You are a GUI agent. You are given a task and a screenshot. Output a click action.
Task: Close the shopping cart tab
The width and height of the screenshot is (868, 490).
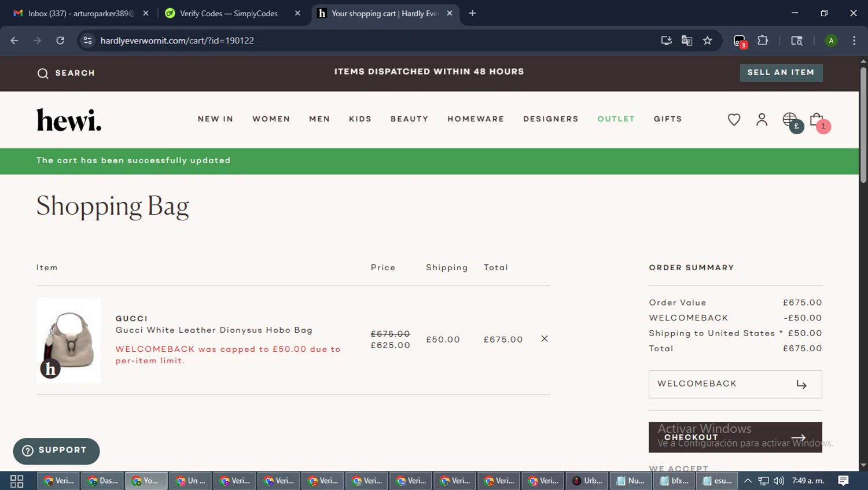tap(450, 13)
